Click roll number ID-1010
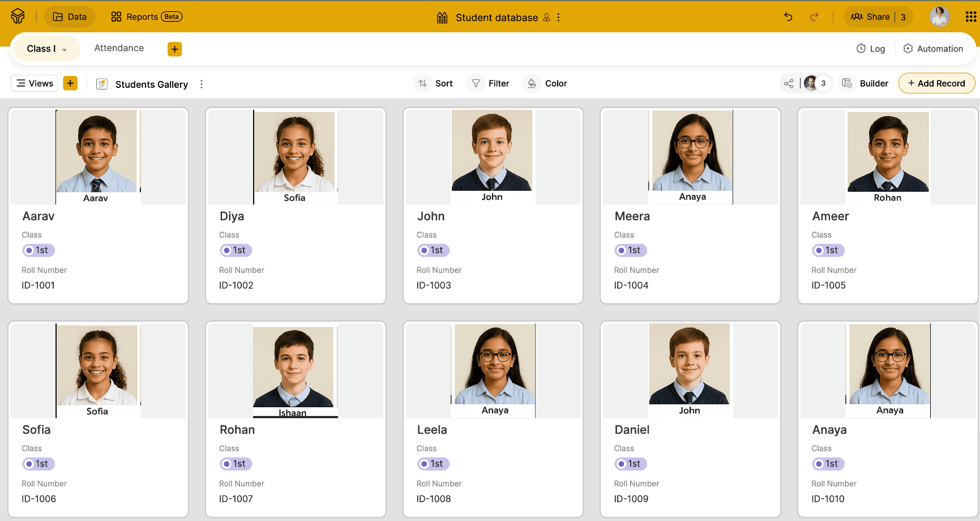980x521 pixels. click(x=828, y=499)
